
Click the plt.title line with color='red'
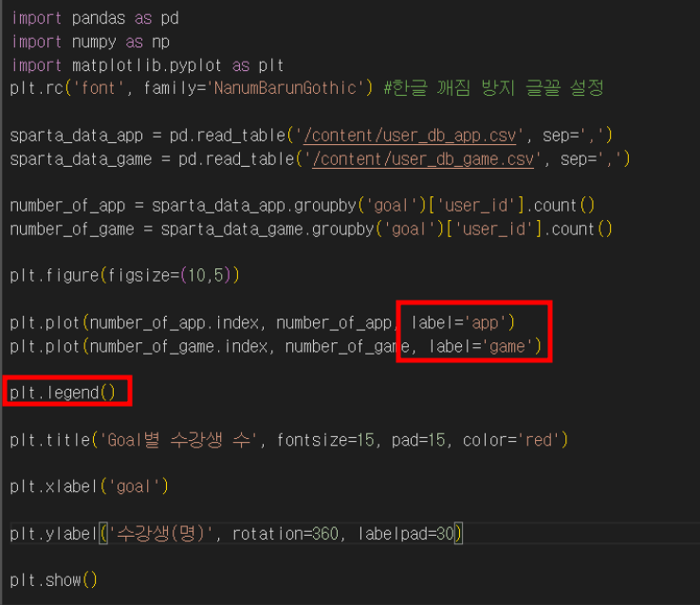(x=289, y=440)
